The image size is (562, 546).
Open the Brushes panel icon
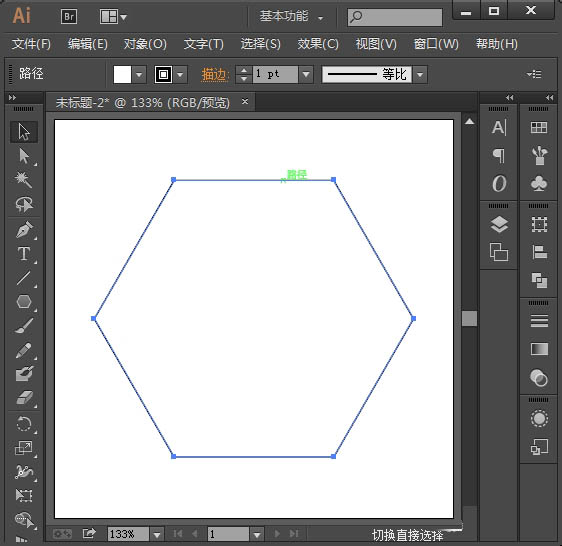(539, 156)
